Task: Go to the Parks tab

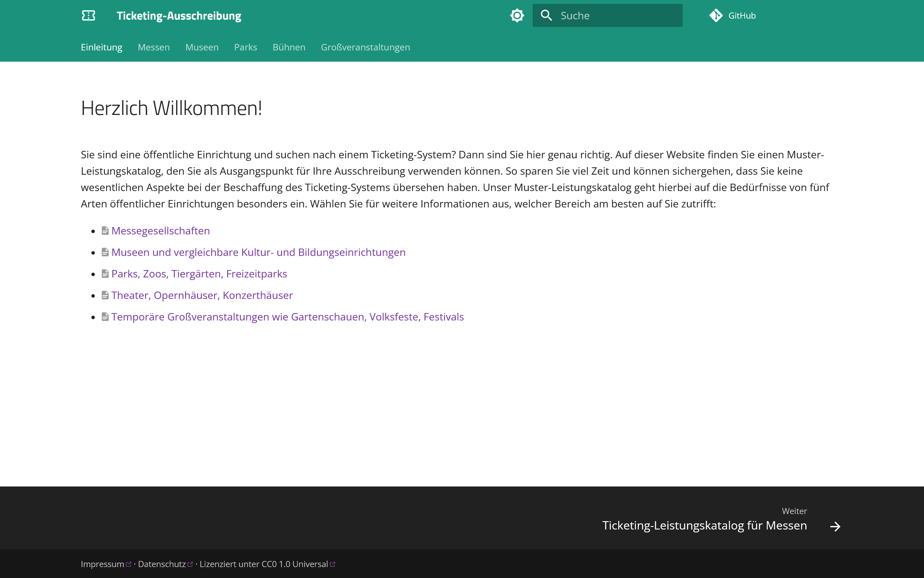Action: tap(245, 48)
